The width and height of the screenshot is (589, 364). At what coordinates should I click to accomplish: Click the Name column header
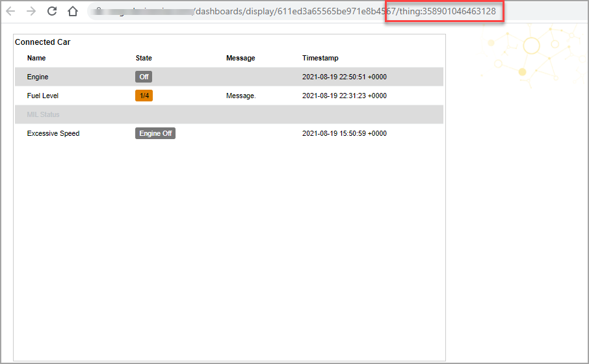click(36, 58)
